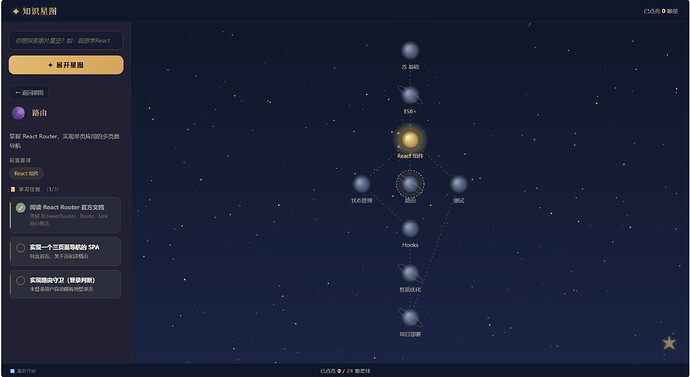The width and height of the screenshot is (690, 377).
Task: Click the 实现路由守卫 task title
Action: (62, 280)
